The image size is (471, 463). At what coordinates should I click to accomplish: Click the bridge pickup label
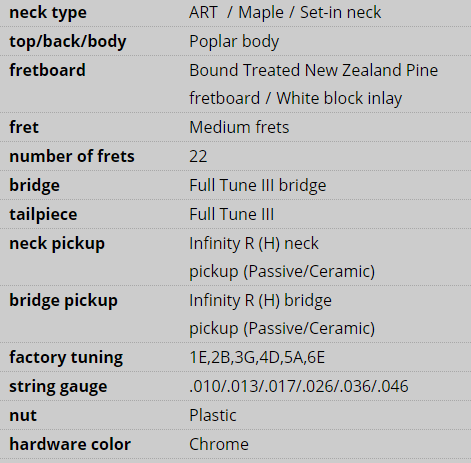63,300
